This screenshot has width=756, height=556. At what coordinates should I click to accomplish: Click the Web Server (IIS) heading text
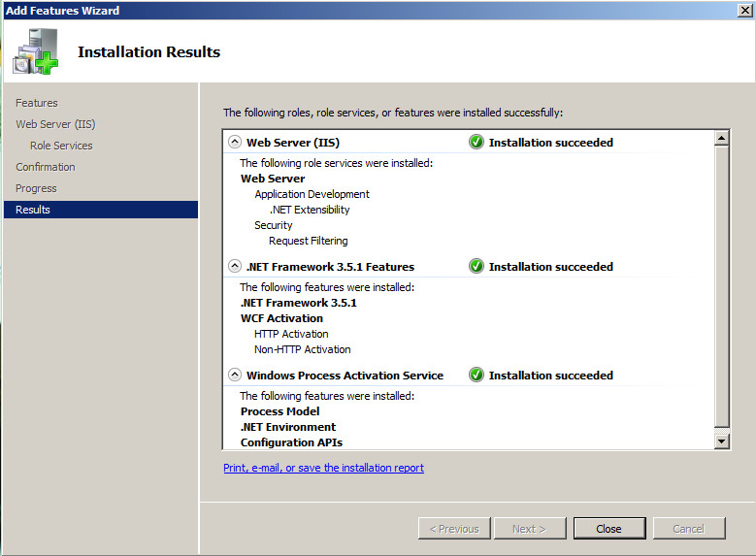(x=293, y=143)
